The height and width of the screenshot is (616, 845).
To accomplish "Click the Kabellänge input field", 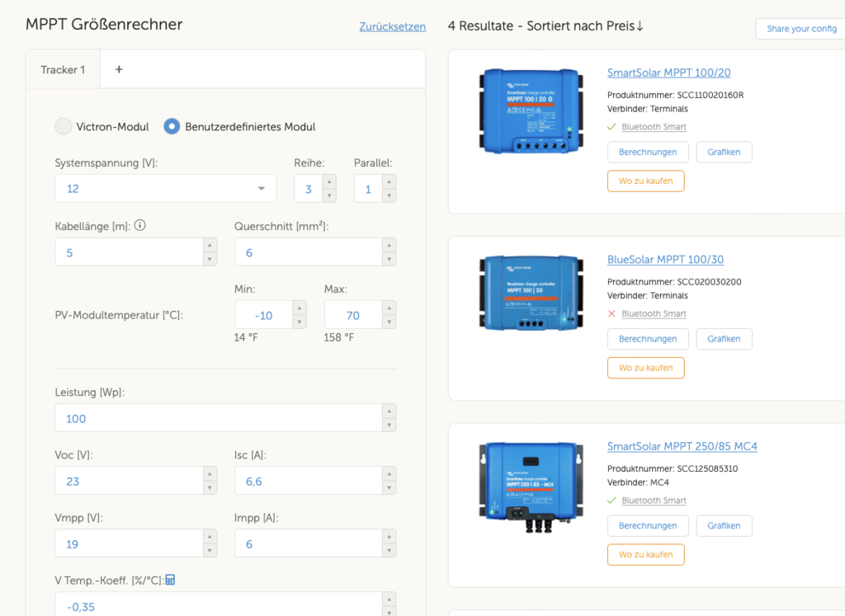I will click(x=130, y=252).
